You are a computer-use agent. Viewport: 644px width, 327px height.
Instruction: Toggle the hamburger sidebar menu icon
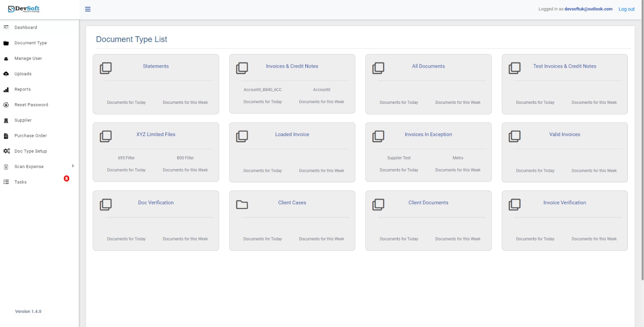(88, 9)
